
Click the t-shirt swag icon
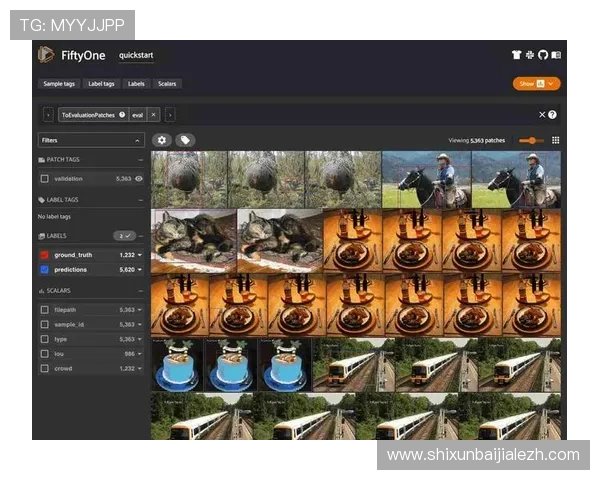[517, 55]
